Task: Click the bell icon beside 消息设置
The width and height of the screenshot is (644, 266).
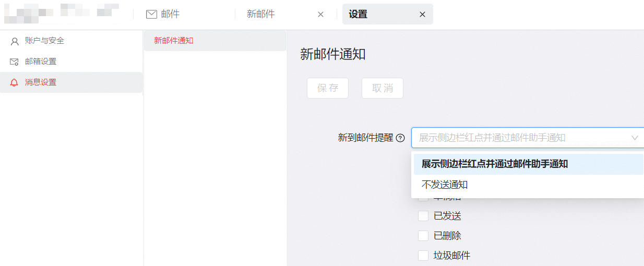Action: pos(14,82)
